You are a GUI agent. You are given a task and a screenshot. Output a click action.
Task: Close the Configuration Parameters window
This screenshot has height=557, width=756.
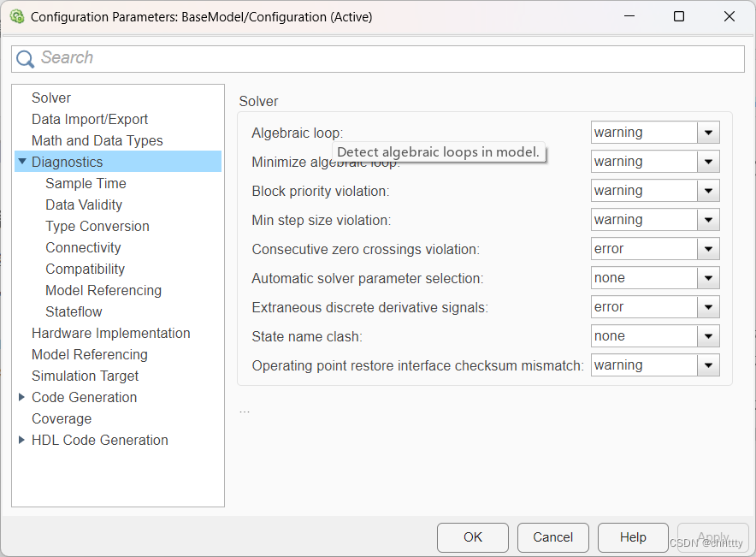729,16
